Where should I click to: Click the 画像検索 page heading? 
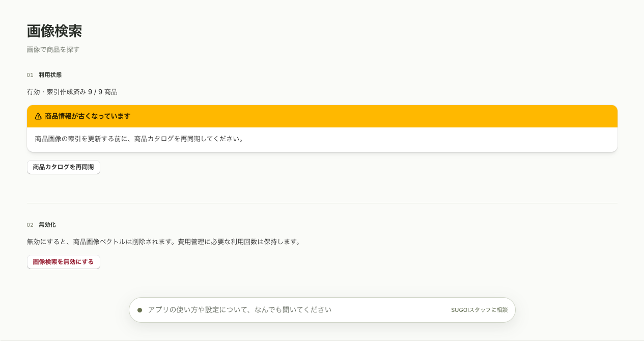point(54,31)
